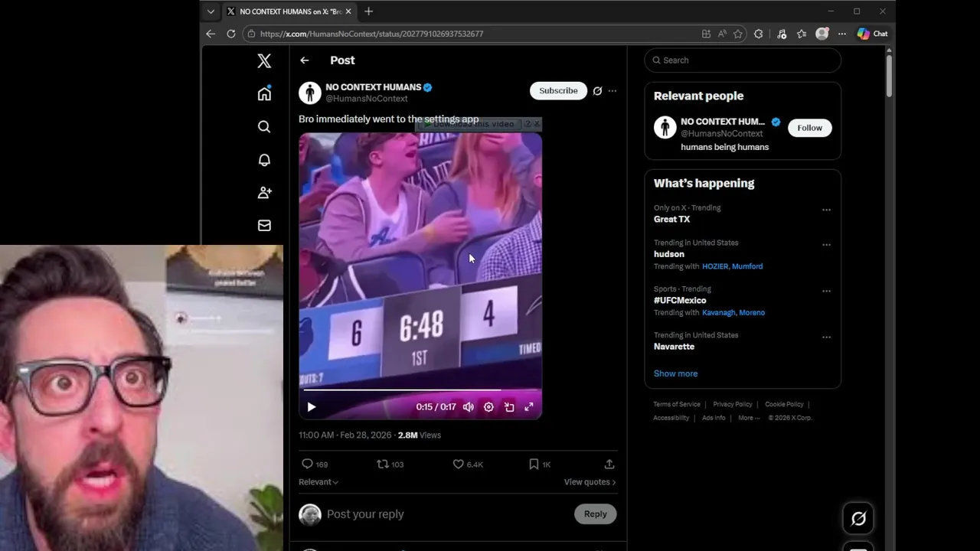Viewport: 980px width, 551px height.
Task: Open more options for hudson trend
Action: 826,245
